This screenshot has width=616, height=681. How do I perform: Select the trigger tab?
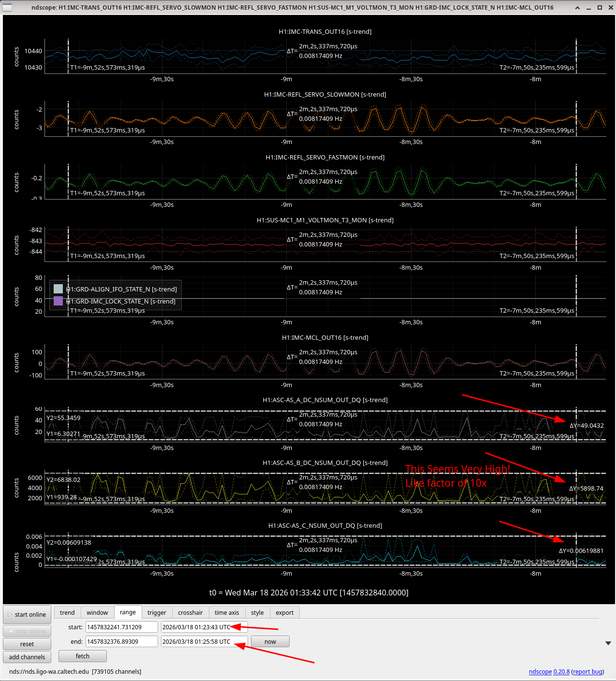click(x=157, y=612)
